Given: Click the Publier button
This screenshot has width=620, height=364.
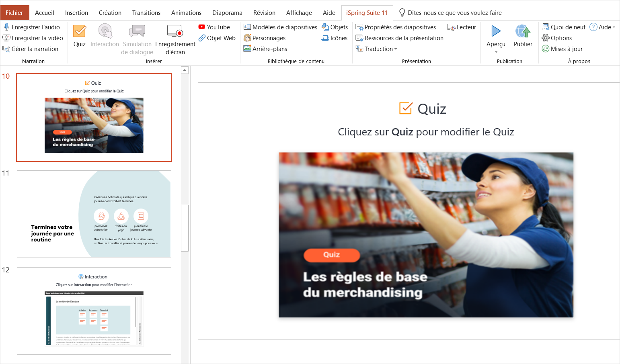Looking at the screenshot, I should [x=523, y=36].
